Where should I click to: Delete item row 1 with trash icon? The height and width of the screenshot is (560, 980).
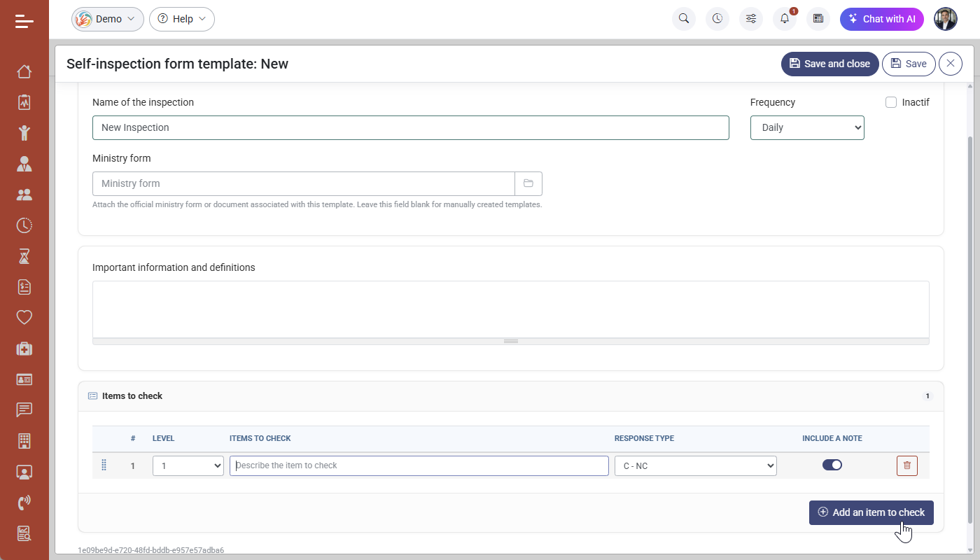click(x=907, y=465)
